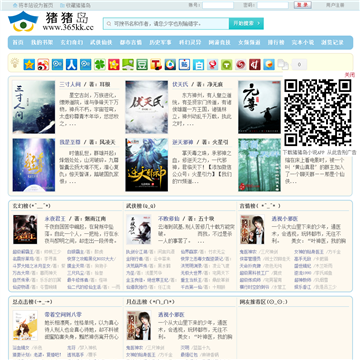Click the 用户注册 register link
360x360 pixels.
pyautogui.click(x=335, y=5)
